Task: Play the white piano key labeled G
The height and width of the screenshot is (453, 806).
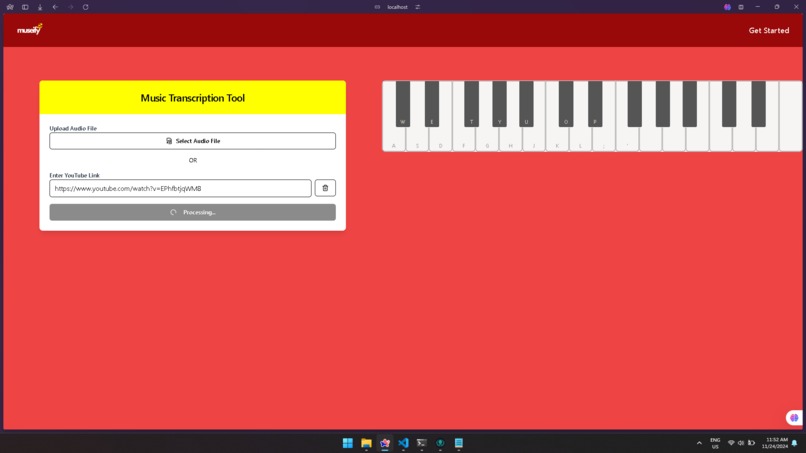Action: [x=487, y=140]
